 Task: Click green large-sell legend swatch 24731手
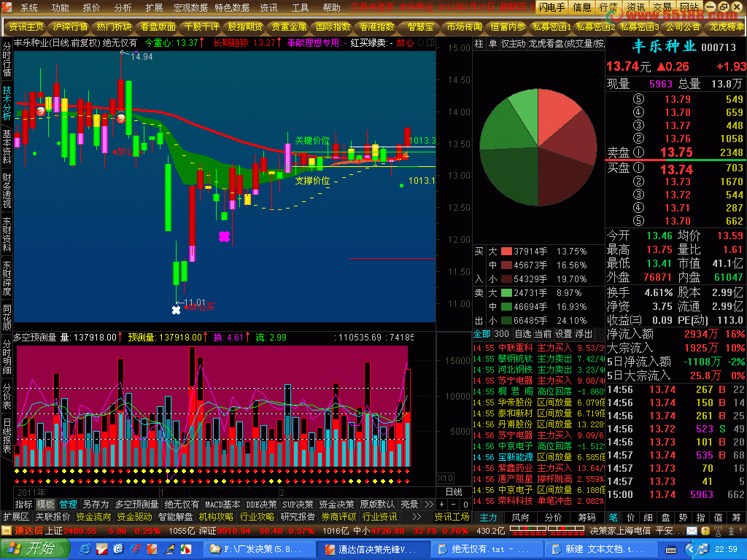(x=506, y=293)
